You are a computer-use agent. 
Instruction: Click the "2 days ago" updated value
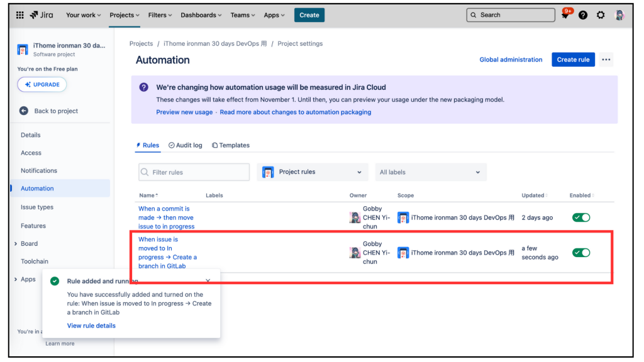[x=537, y=218]
